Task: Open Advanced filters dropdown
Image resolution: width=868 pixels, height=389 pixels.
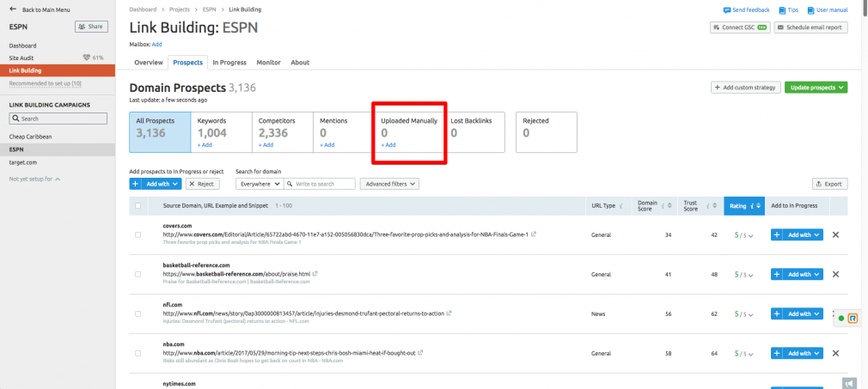Action: pyautogui.click(x=389, y=184)
